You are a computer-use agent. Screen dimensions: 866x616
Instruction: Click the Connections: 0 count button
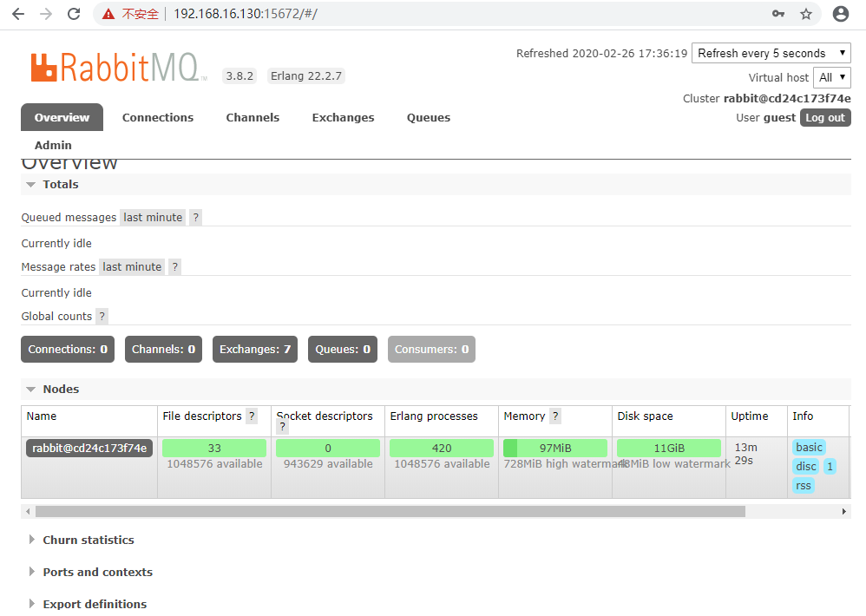pos(68,350)
